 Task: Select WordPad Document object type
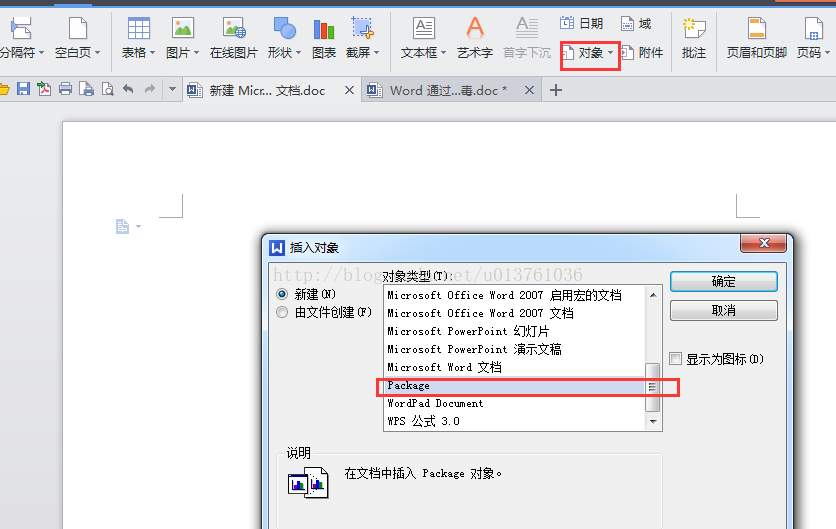point(515,404)
